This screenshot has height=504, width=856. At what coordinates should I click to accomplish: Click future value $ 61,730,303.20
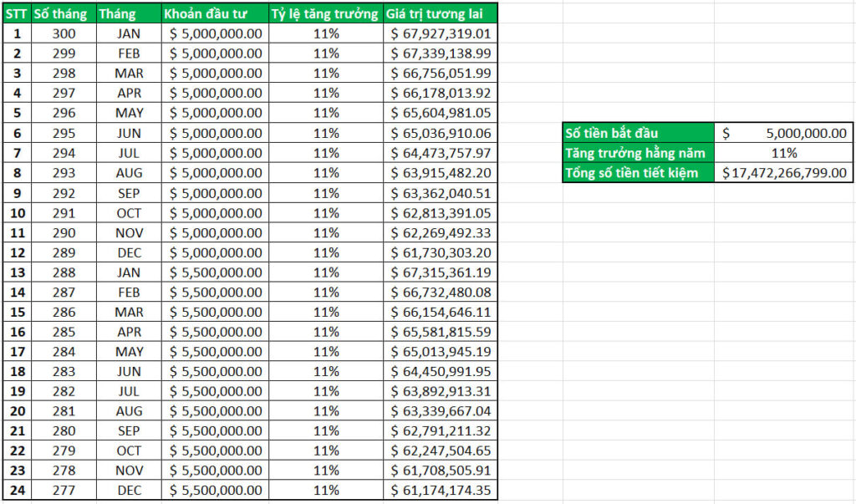[441, 252]
